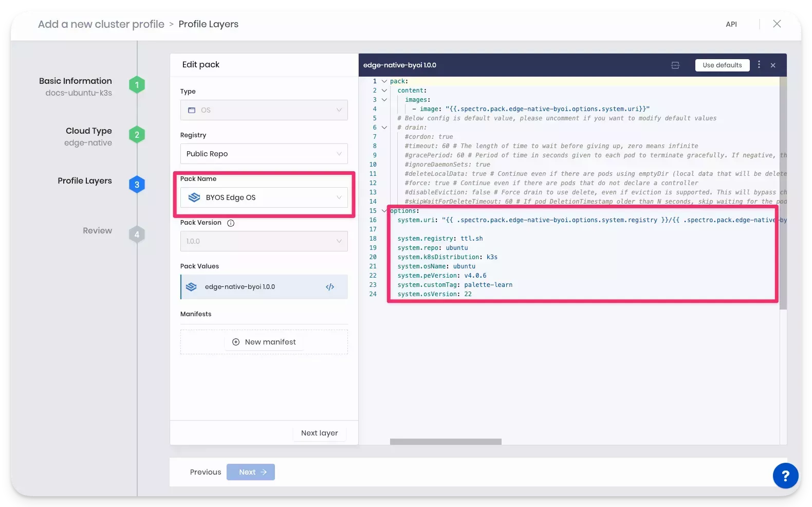The height and width of the screenshot is (507, 812).
Task: Select the Profile Layers step label
Action: coord(85,180)
